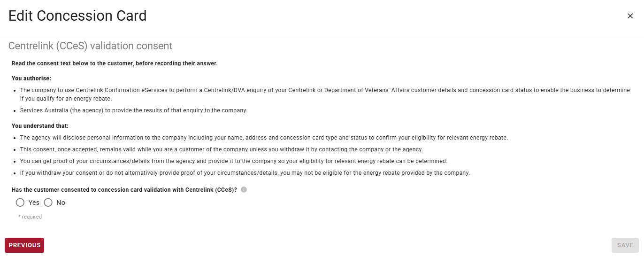Click the 'You authorise:' heading
The width and height of the screenshot is (644, 258).
[x=31, y=78]
